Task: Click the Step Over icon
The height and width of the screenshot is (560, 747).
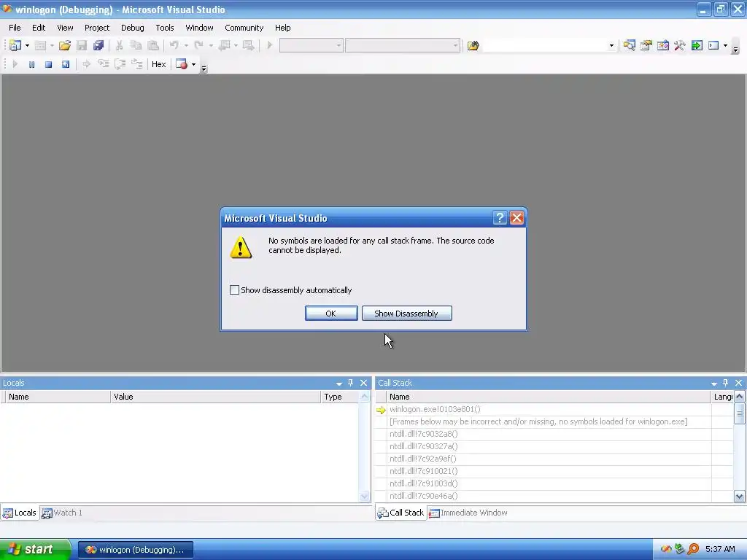Action: [120, 64]
